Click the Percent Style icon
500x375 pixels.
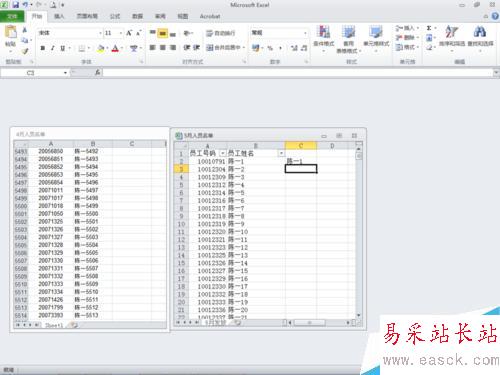pos(270,48)
